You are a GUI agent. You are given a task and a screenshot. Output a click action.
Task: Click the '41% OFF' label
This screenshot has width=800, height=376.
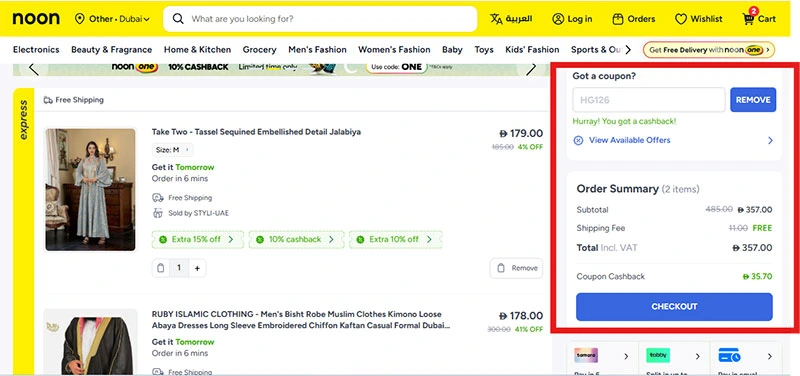[529, 330]
